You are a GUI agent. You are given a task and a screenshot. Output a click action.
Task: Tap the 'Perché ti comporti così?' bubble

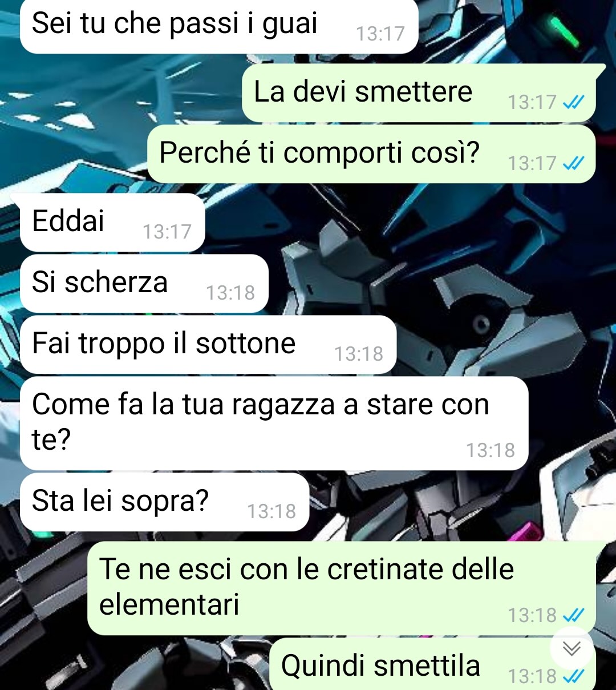click(x=372, y=154)
